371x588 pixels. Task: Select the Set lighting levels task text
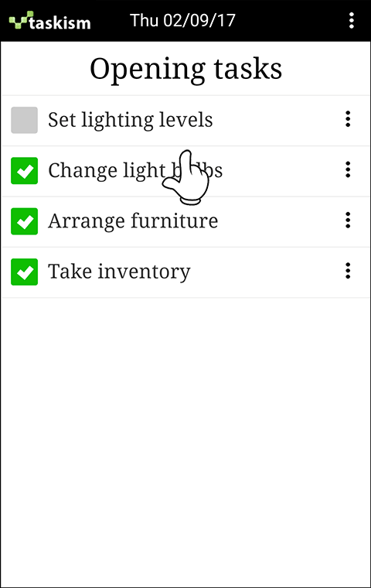pyautogui.click(x=131, y=120)
